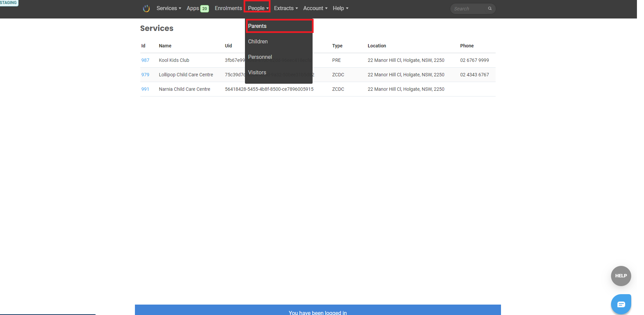Select Personnel from People menu

coord(279,57)
